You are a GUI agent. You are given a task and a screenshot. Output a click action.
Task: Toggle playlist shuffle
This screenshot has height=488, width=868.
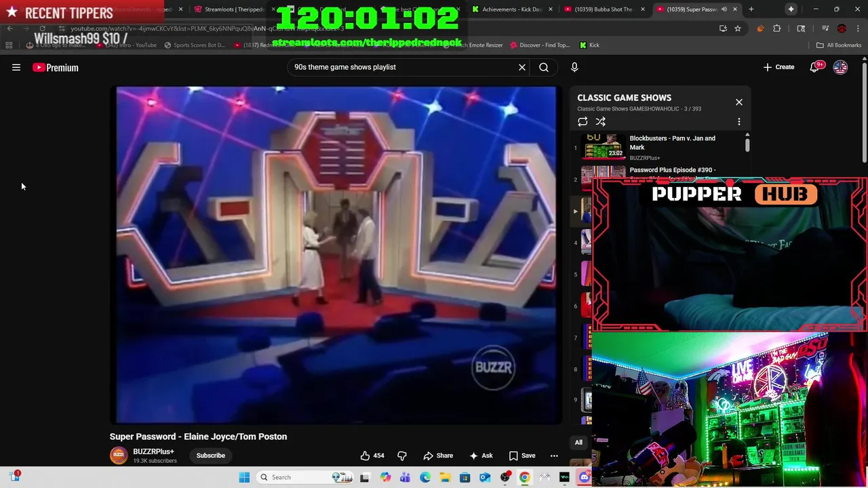point(601,122)
